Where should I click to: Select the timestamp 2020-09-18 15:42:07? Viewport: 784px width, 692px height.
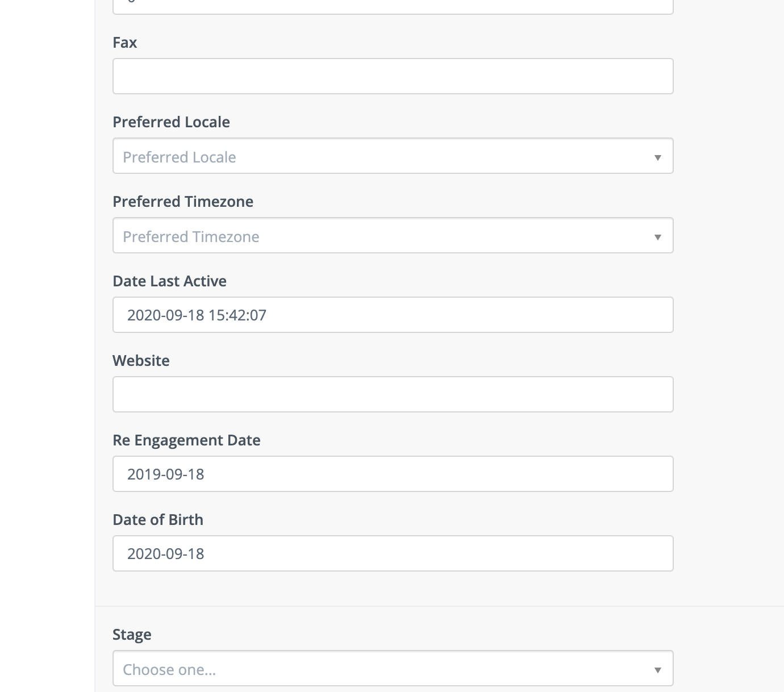197,315
